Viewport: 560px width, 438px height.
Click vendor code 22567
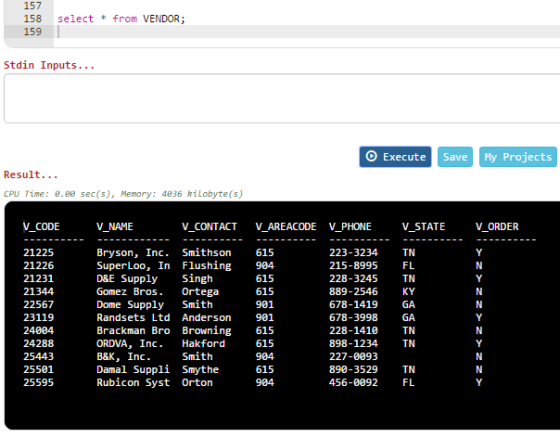click(39, 304)
